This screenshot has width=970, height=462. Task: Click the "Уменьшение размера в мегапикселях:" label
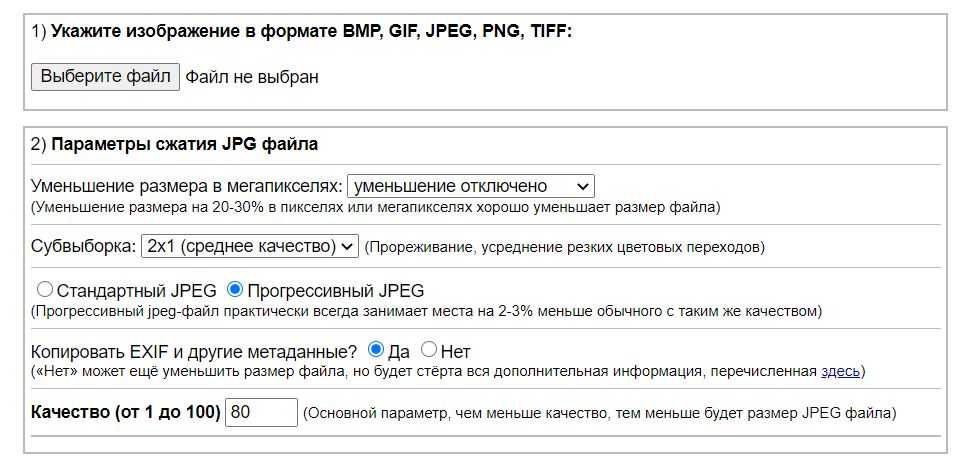[187, 186]
